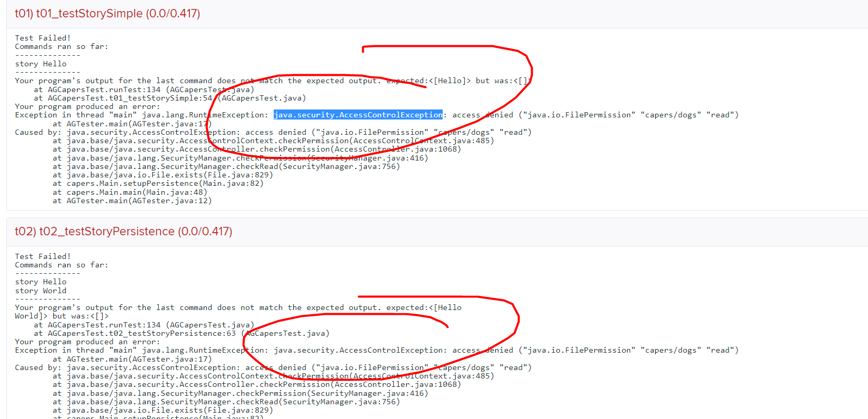Click java.io.File.exists(File.java:829) in the t01 trace
Screen dimensions: 868x419
tap(169, 175)
